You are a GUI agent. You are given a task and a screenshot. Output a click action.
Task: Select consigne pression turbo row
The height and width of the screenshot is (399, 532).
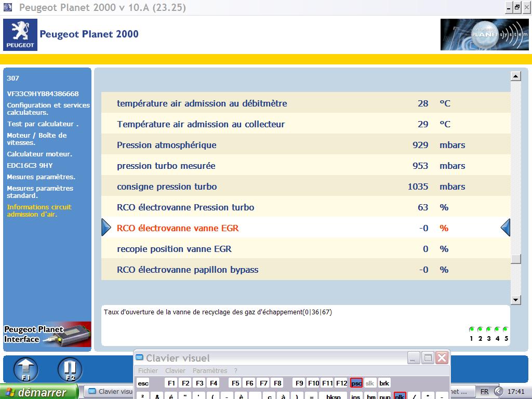[x=305, y=187]
